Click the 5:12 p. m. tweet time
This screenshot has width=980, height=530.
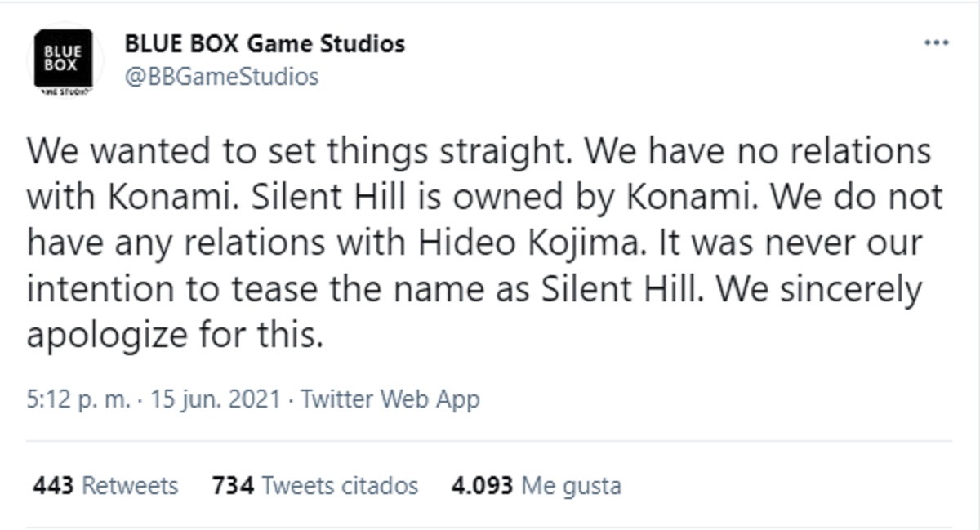point(76,399)
